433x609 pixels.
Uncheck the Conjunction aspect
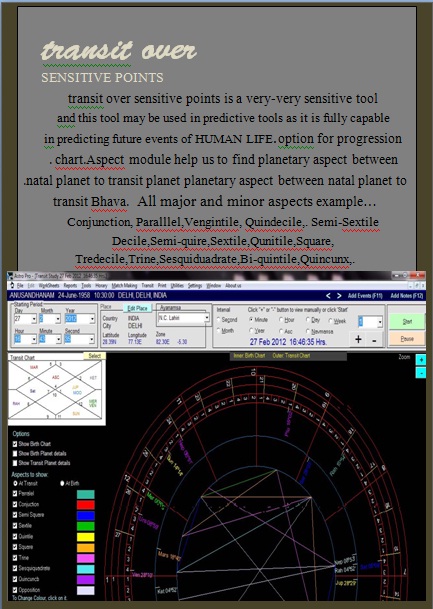[x=15, y=504]
